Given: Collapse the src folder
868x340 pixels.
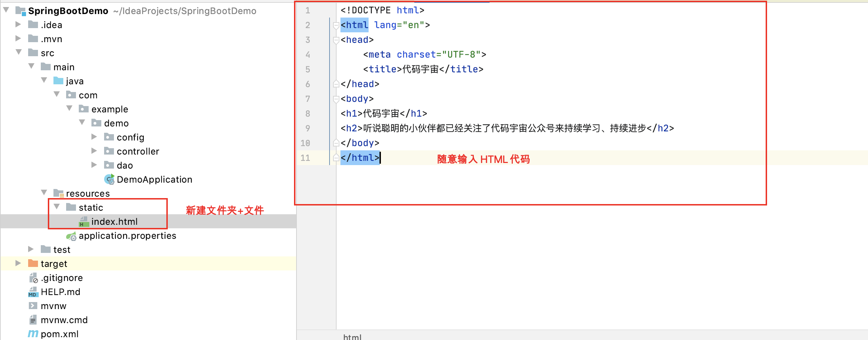Looking at the screenshot, I should point(18,52).
